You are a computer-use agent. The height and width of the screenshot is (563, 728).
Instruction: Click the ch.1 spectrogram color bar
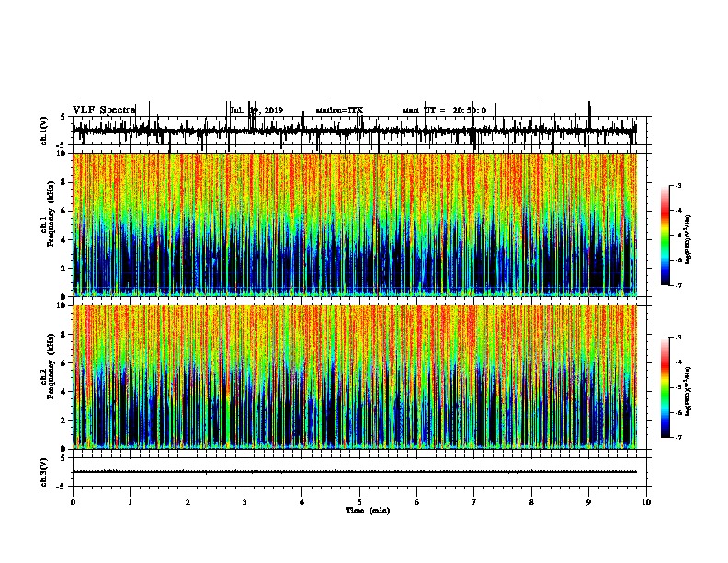665,236
